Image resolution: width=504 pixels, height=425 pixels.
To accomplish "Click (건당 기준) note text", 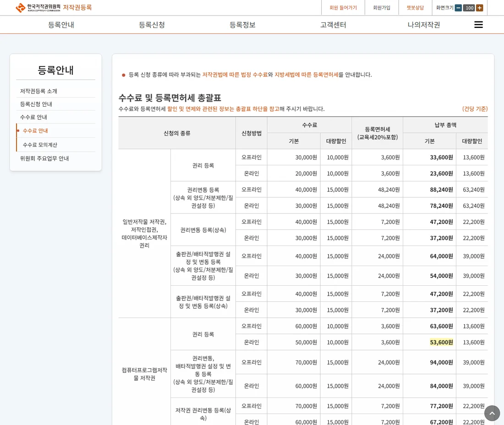I will (475, 109).
